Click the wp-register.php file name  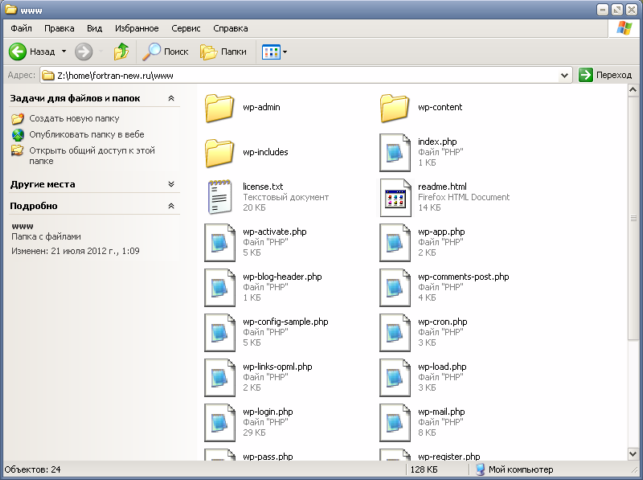point(449,456)
